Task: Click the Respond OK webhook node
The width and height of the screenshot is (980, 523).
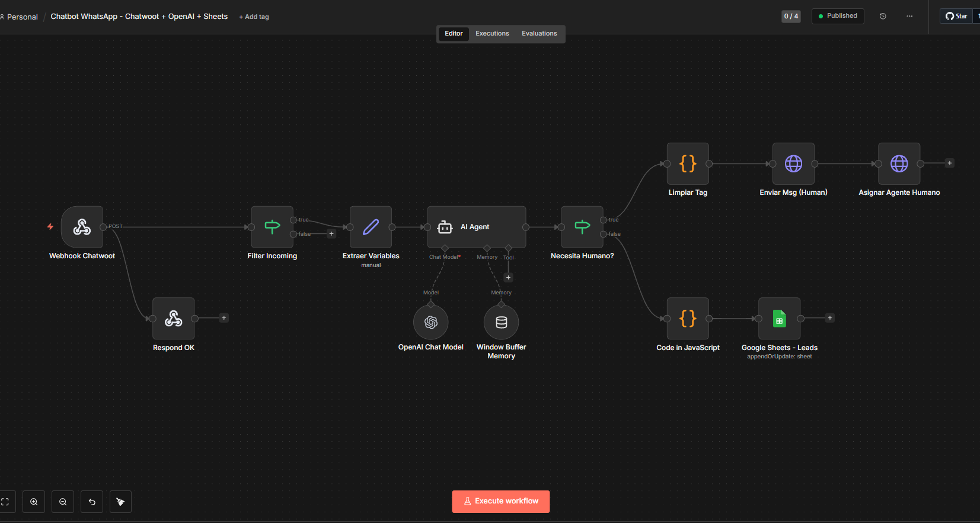Action: coord(174,319)
